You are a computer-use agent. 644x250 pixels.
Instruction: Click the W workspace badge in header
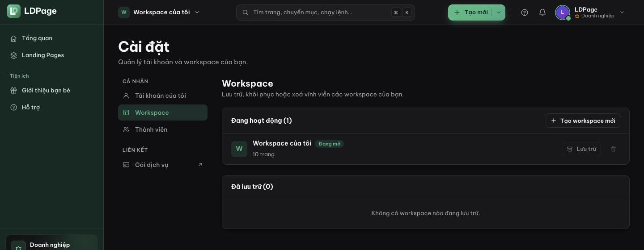pyautogui.click(x=124, y=12)
